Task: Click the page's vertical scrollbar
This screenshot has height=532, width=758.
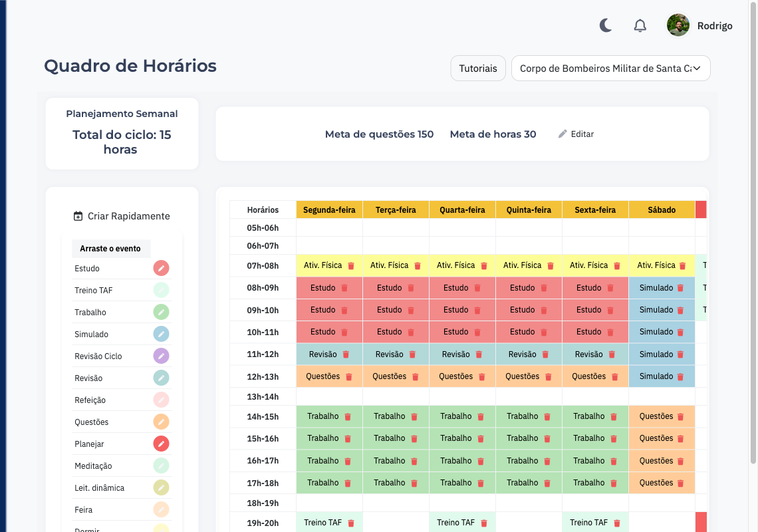Action: point(753,233)
